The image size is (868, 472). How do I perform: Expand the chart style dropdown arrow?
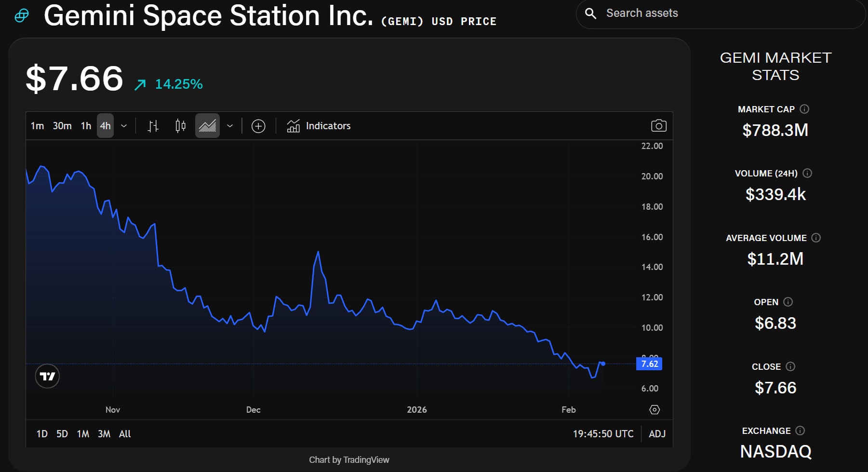(x=230, y=126)
